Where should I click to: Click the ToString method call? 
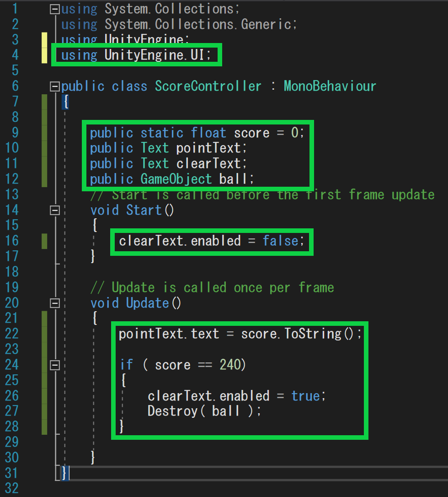313,334
